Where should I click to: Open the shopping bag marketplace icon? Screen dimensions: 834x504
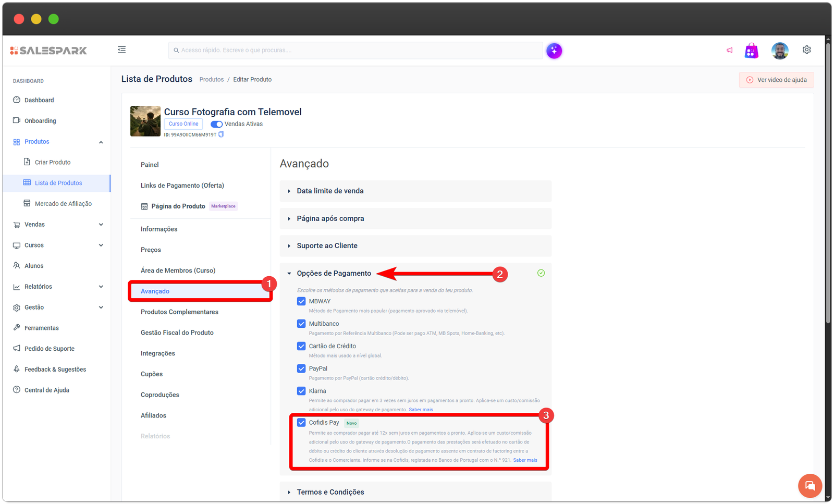click(x=751, y=51)
